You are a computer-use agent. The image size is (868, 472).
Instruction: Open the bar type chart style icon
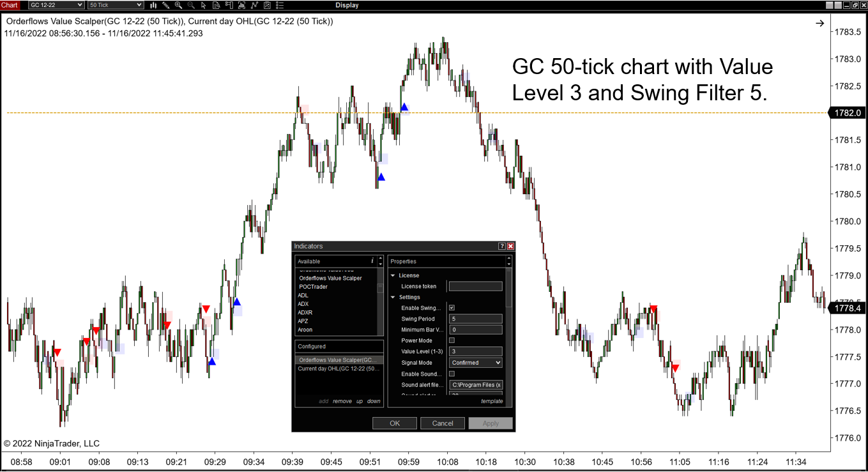tap(153, 5)
